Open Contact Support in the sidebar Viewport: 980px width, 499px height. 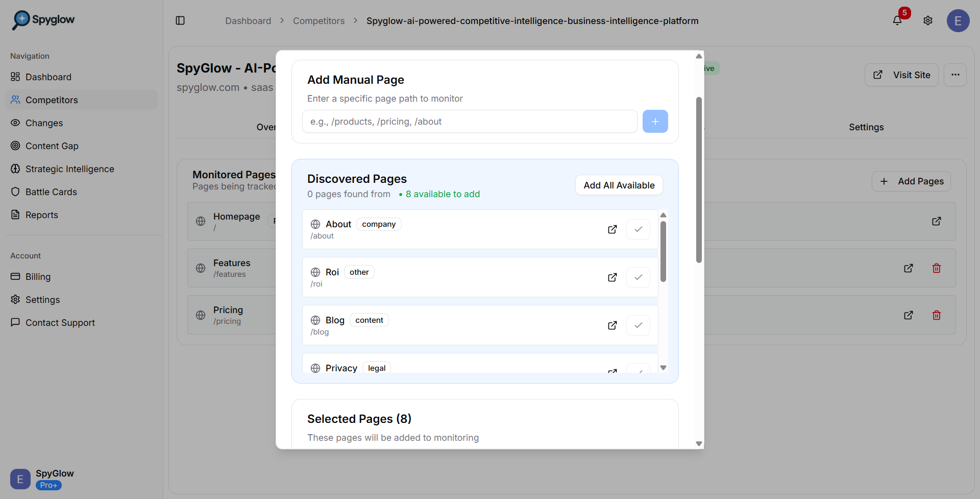click(82, 323)
